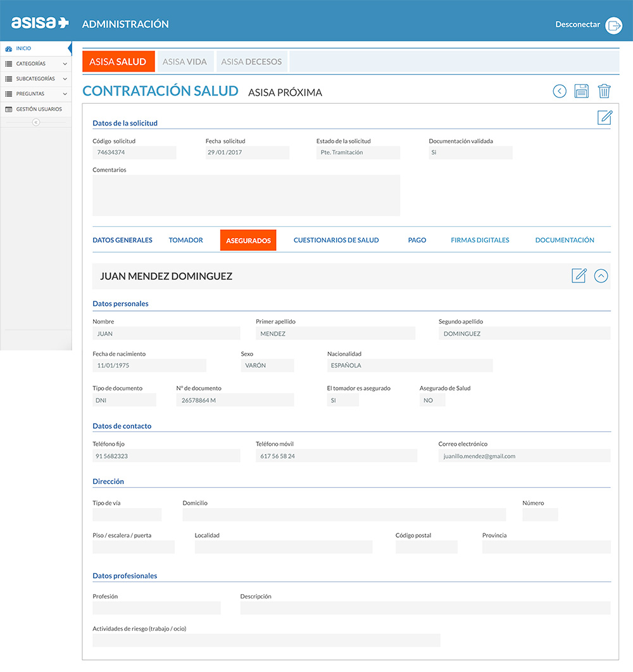Viewport: 633px width, 672px height.
Task: Collapse the Juan Mendez Dominguez panel
Action: click(x=601, y=276)
